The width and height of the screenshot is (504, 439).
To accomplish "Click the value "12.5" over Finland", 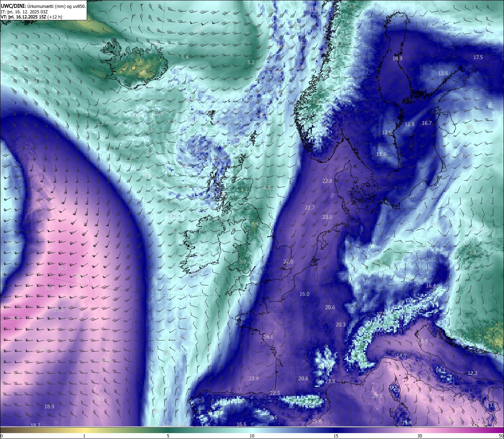I will 443,73.
